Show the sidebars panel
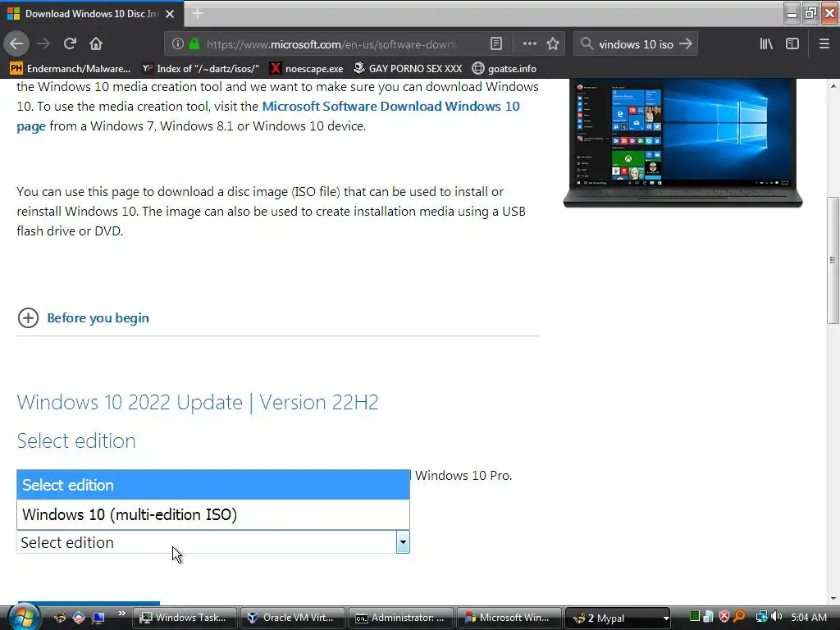Image resolution: width=840 pixels, height=630 pixels. click(792, 44)
